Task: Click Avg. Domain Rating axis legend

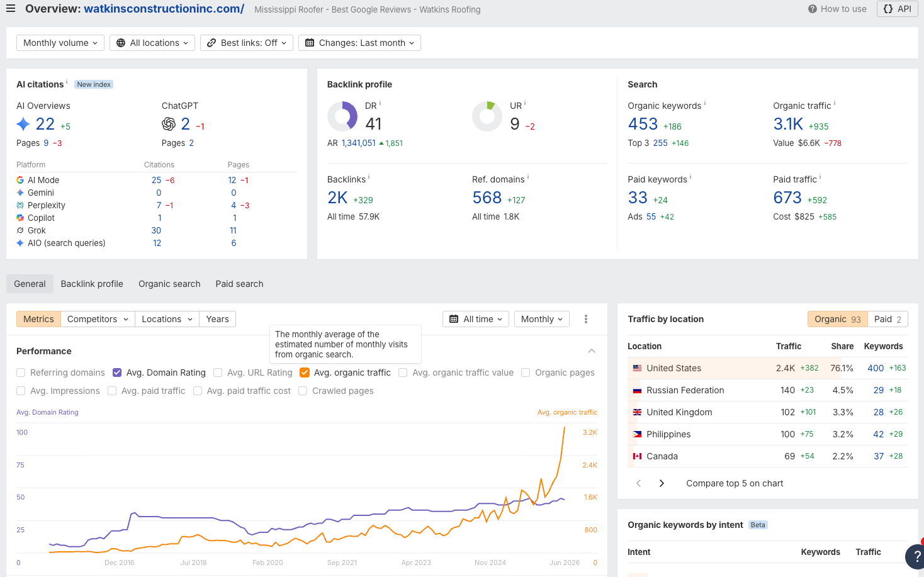Action: (x=47, y=412)
